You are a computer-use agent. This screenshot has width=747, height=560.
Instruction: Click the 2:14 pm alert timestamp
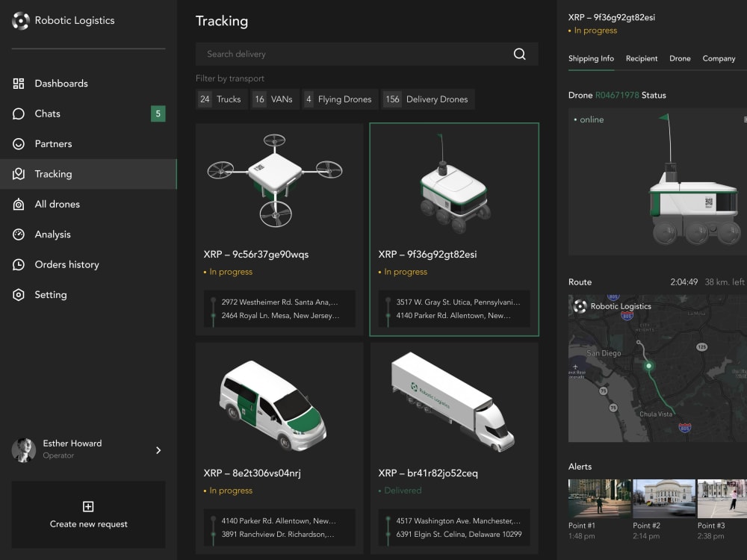point(646,536)
